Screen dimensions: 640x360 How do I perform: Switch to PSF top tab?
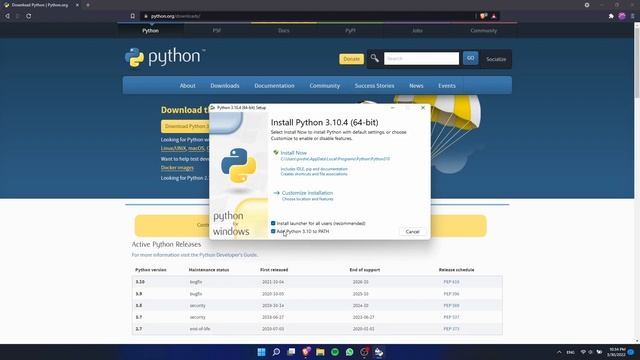point(217,31)
